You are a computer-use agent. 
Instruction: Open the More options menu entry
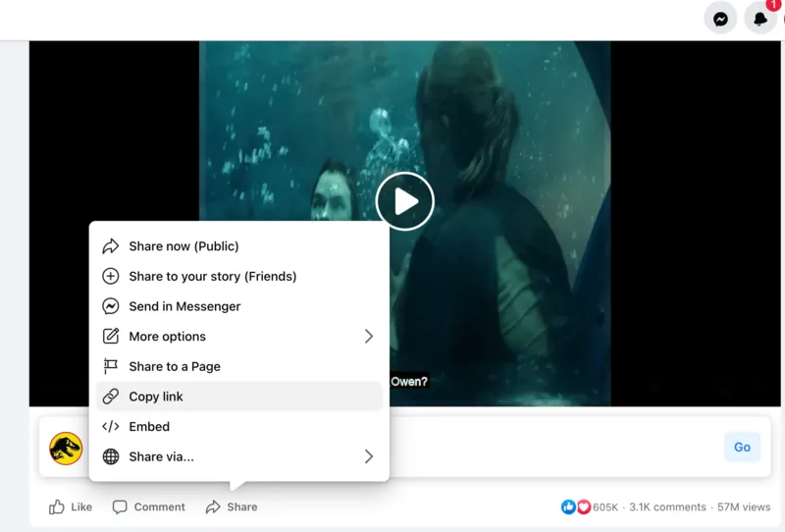[x=167, y=337]
